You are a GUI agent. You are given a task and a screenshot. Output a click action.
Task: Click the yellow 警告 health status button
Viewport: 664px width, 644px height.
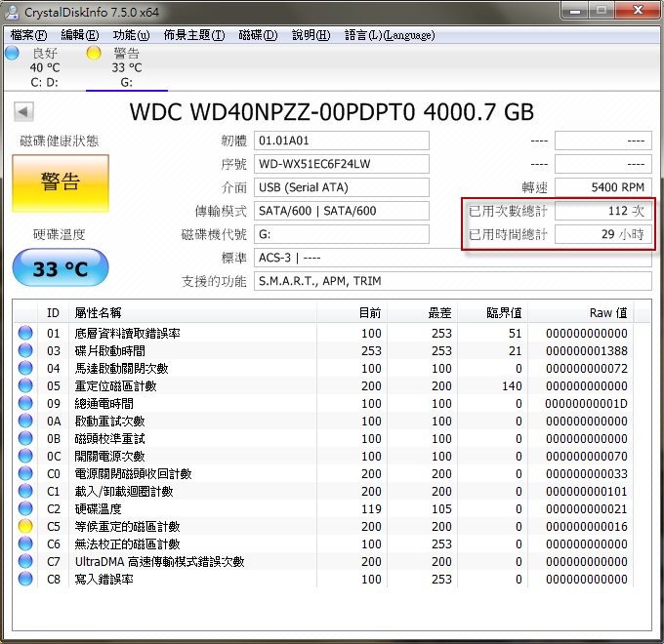[61, 183]
